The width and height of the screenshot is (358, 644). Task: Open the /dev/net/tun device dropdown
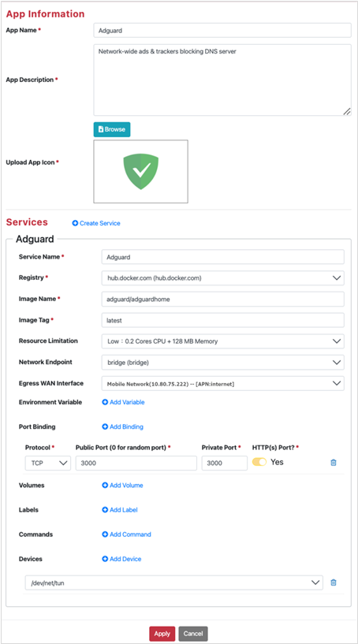point(173,583)
